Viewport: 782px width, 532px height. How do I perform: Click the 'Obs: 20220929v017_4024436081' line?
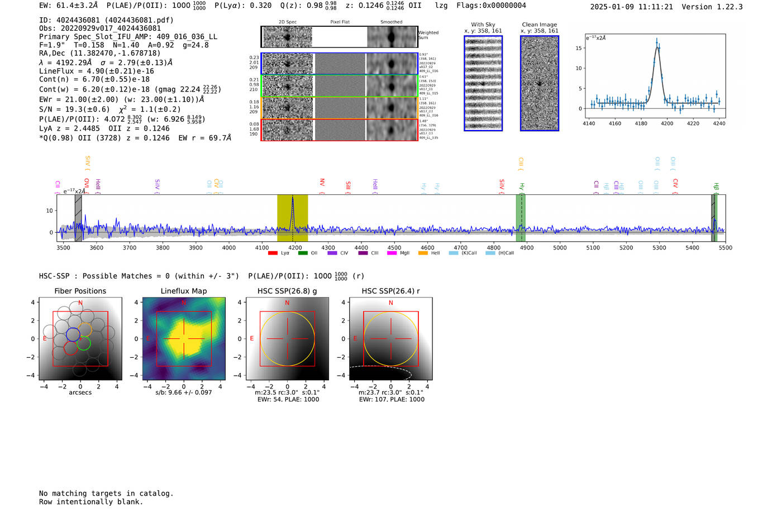tap(100, 28)
